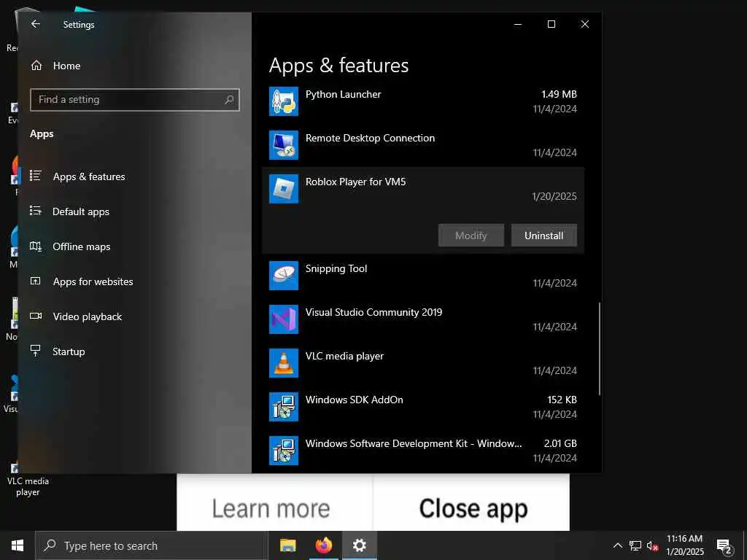
Task: Select the Windows SDK AddOn entry name
Action: 354,400
